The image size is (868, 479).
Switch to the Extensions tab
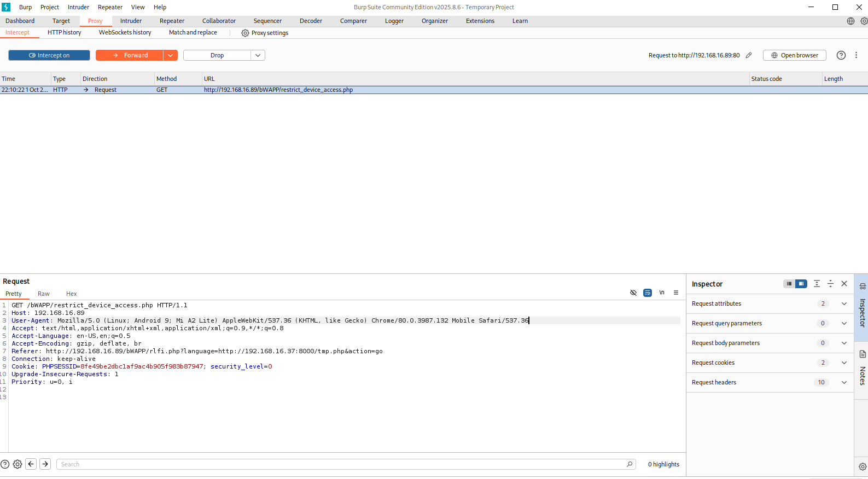pos(480,21)
